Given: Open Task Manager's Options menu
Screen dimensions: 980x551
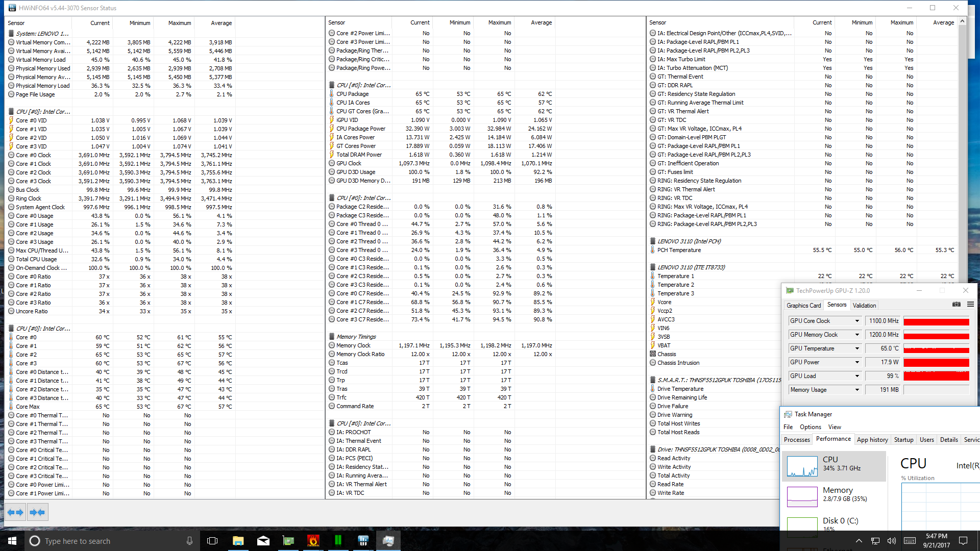Looking at the screenshot, I should click(810, 427).
